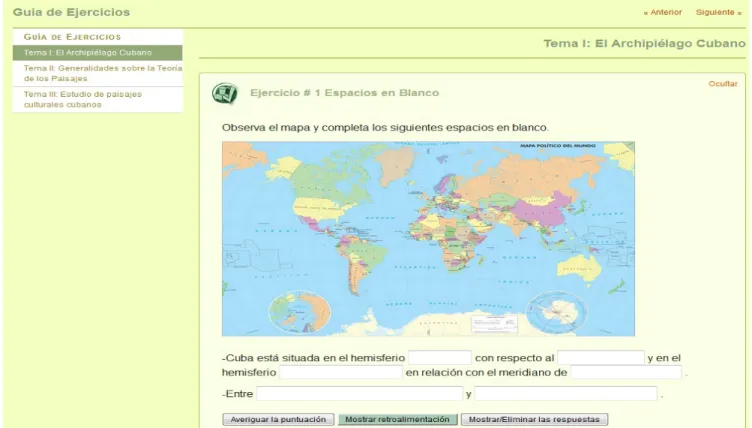The height and width of the screenshot is (428, 752).
Task: Select Tema I: El Archipiélago Cubano in sidebar
Action: pyautogui.click(x=97, y=53)
